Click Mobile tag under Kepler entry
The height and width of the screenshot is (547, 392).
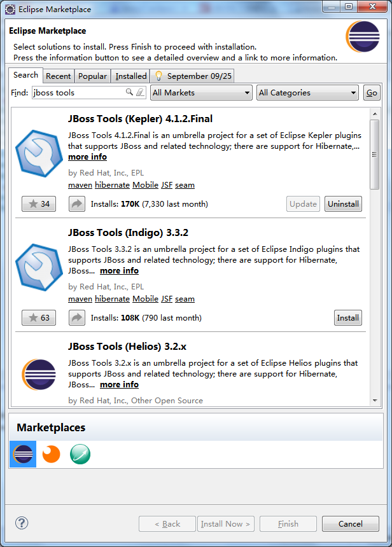pos(146,185)
